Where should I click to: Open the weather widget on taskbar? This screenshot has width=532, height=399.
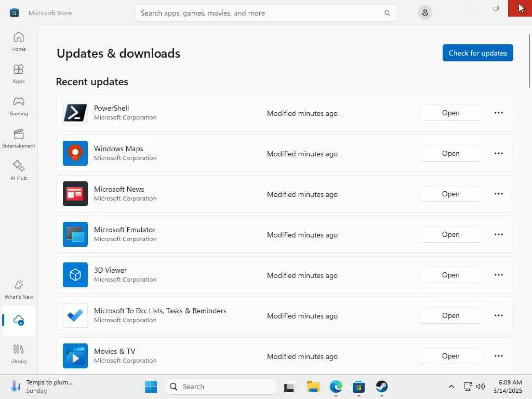42,387
